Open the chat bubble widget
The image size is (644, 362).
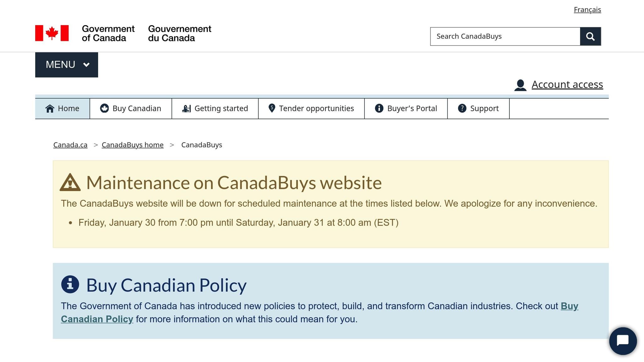(x=623, y=341)
